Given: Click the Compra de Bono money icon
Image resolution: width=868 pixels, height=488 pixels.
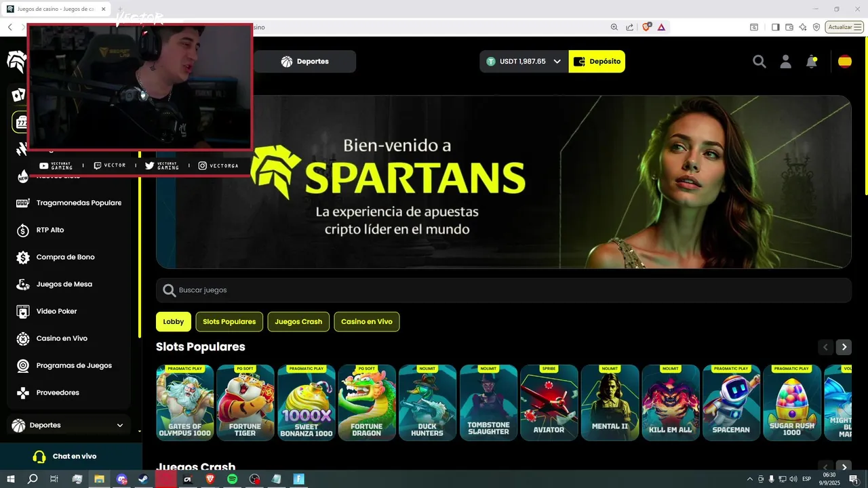Looking at the screenshot, I should point(23,258).
